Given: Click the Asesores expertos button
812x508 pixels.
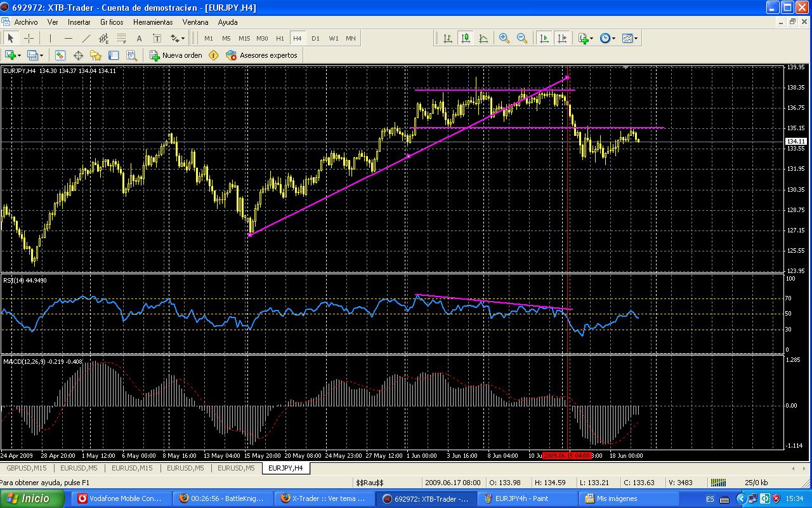Looking at the screenshot, I should tap(261, 55).
